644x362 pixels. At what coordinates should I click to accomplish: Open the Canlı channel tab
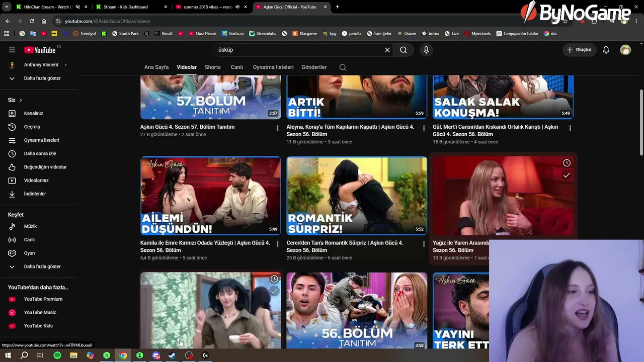[x=237, y=67]
